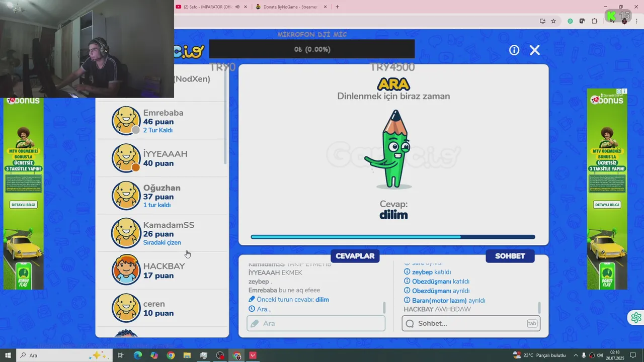Viewport: 644px width, 362px height.
Task: Click the donation goal progress bar
Action: click(x=312, y=49)
